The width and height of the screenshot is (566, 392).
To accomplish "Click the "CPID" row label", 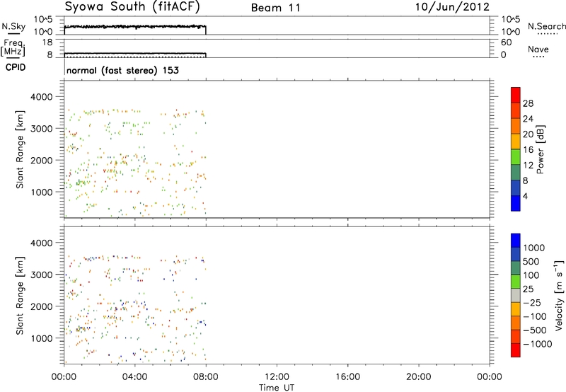I will pyautogui.click(x=16, y=67).
